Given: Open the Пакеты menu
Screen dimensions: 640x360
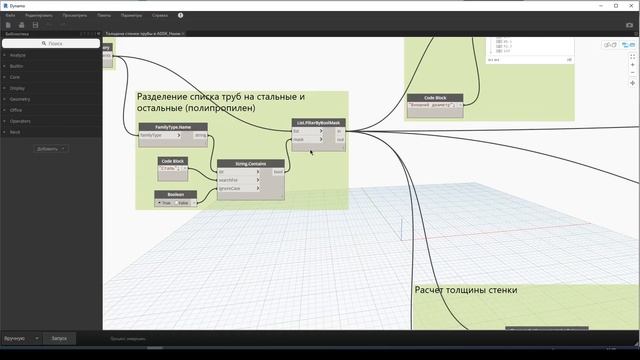Looking at the screenshot, I should (x=104, y=15).
